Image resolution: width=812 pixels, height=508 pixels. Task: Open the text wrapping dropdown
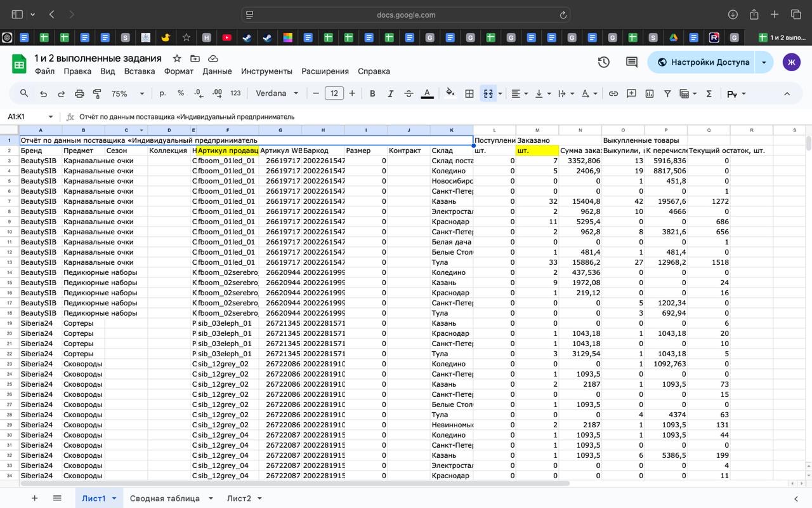565,93
